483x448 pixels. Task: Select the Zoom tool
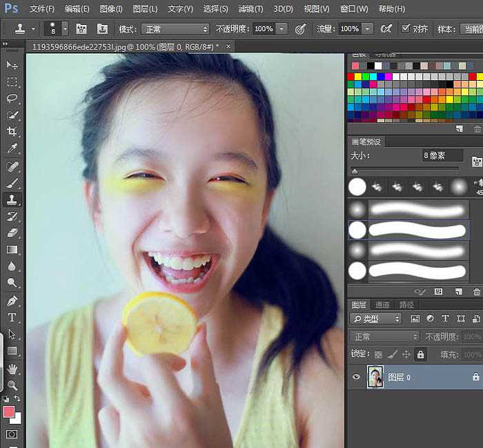click(x=12, y=385)
